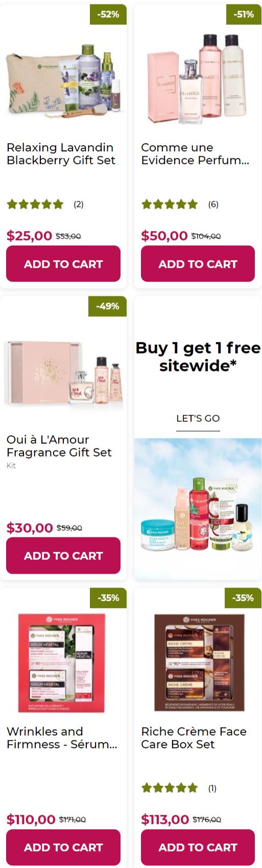The height and width of the screenshot is (868, 262).
Task: Add Comme une Evidence Perfume set to cart
Action: pyautogui.click(x=198, y=264)
